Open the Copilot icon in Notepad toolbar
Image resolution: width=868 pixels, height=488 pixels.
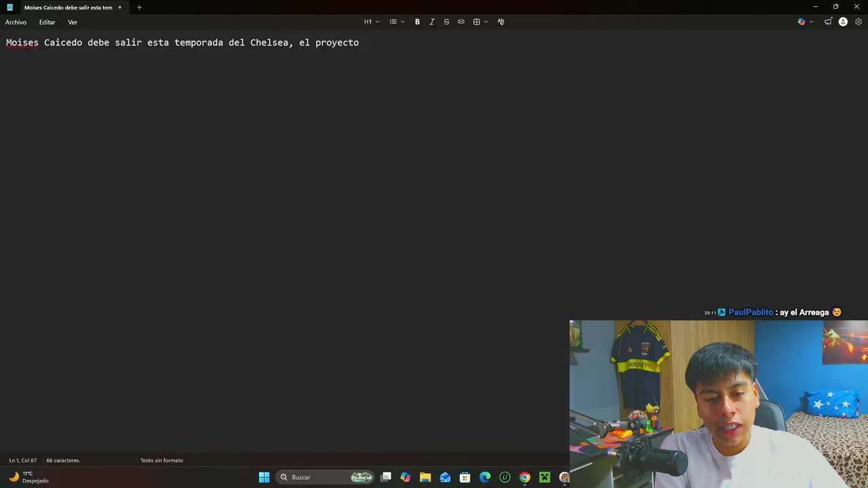[x=802, y=22]
